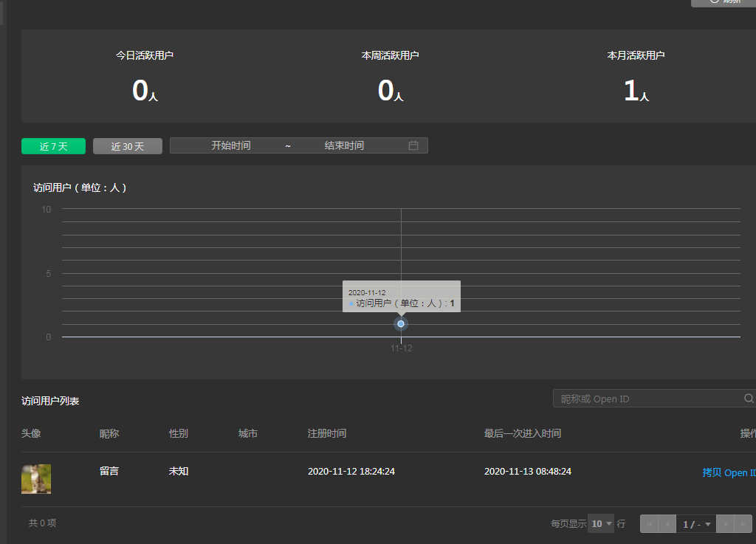Click the nickname 留言 cell

pyautogui.click(x=109, y=471)
